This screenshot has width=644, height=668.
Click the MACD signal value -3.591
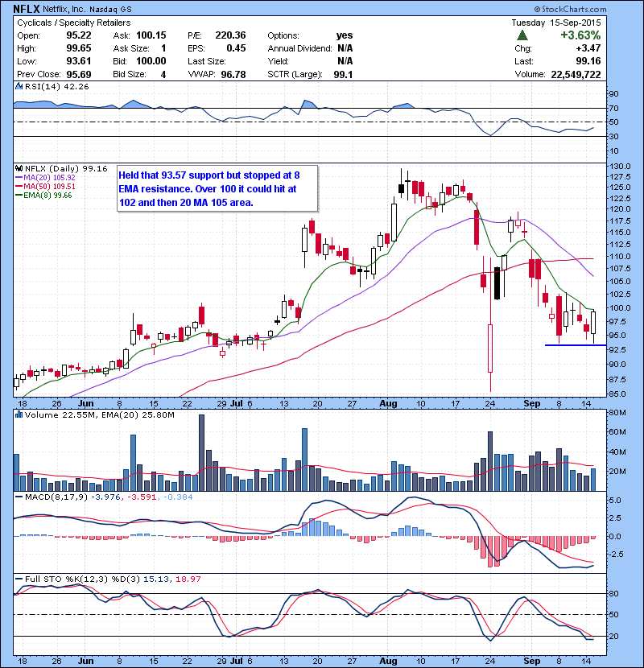(142, 497)
